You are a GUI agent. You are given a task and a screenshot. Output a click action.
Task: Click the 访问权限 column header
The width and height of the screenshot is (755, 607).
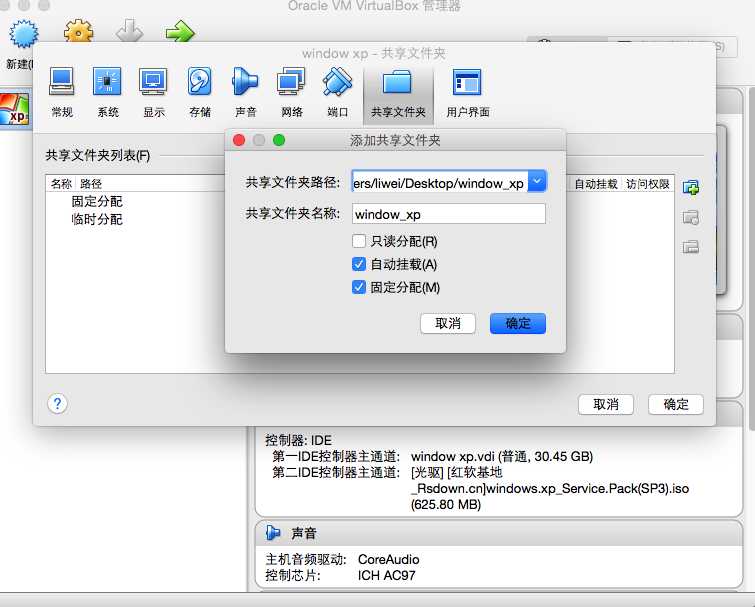pos(648,184)
